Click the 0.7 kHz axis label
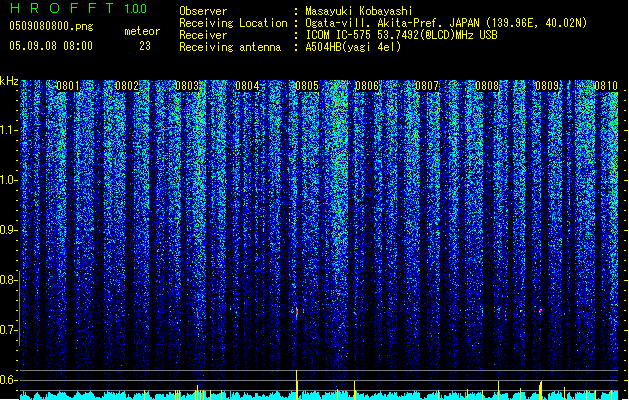The height and width of the screenshot is (400, 629). coord(9,330)
